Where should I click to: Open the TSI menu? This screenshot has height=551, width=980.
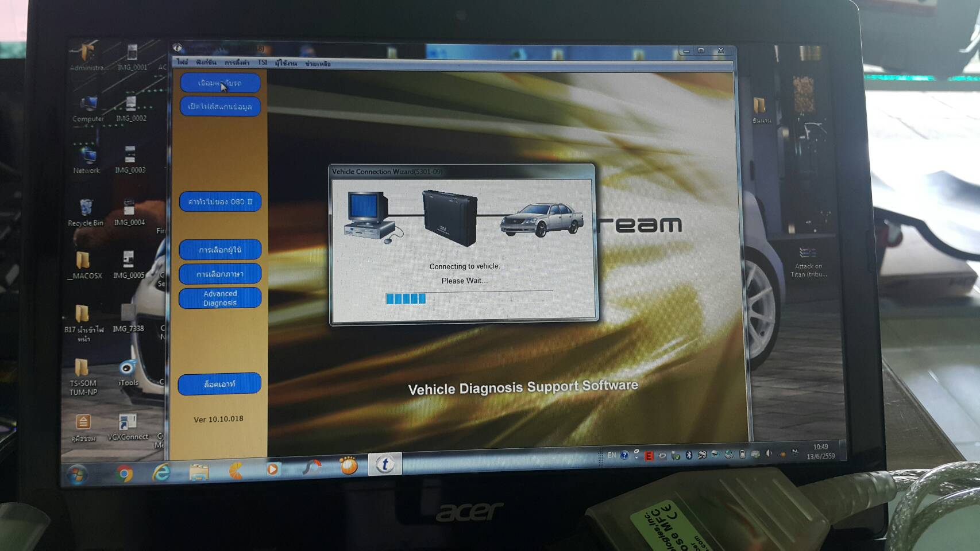[262, 63]
